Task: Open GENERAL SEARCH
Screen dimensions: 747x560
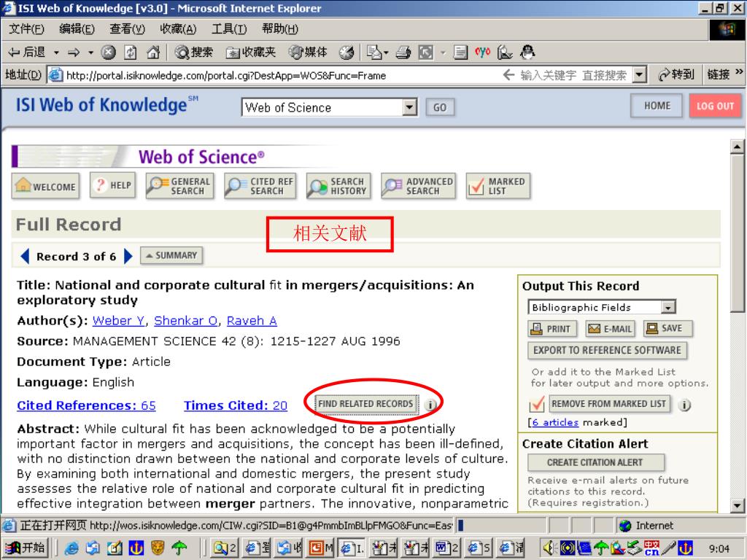Action: pos(179,186)
